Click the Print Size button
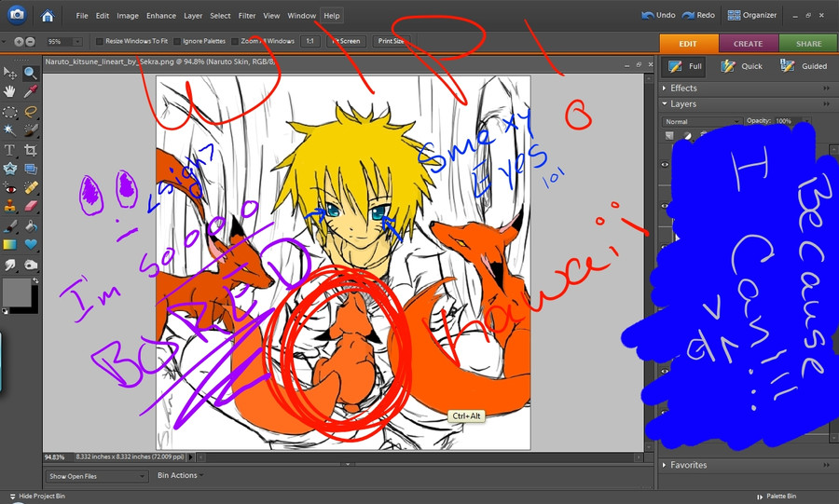This screenshot has height=504, width=839. [x=392, y=41]
